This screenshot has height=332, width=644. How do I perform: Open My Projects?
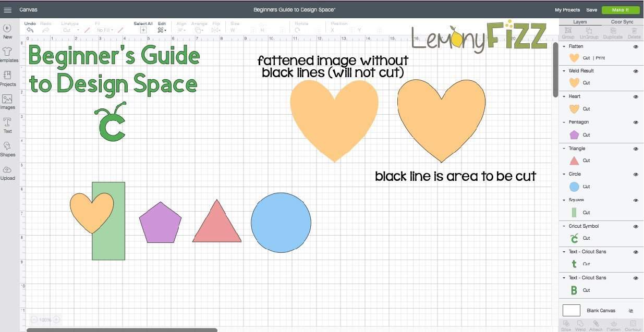pyautogui.click(x=567, y=10)
